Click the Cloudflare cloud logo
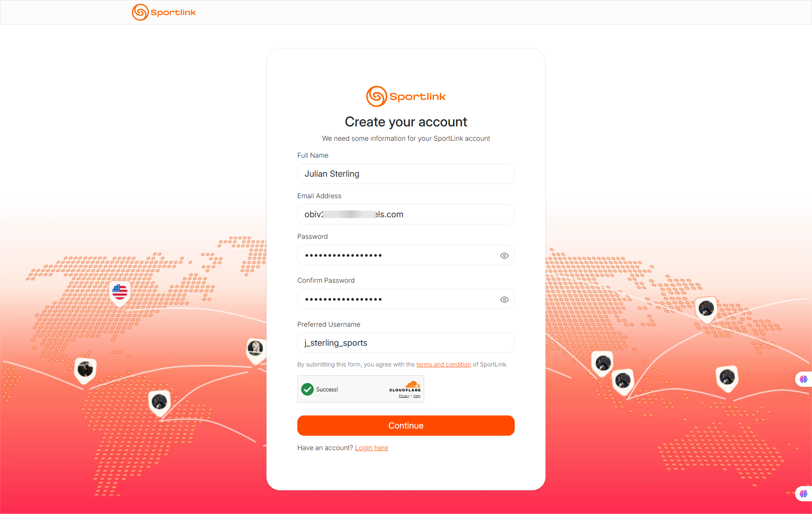812x514 pixels. tap(413, 385)
